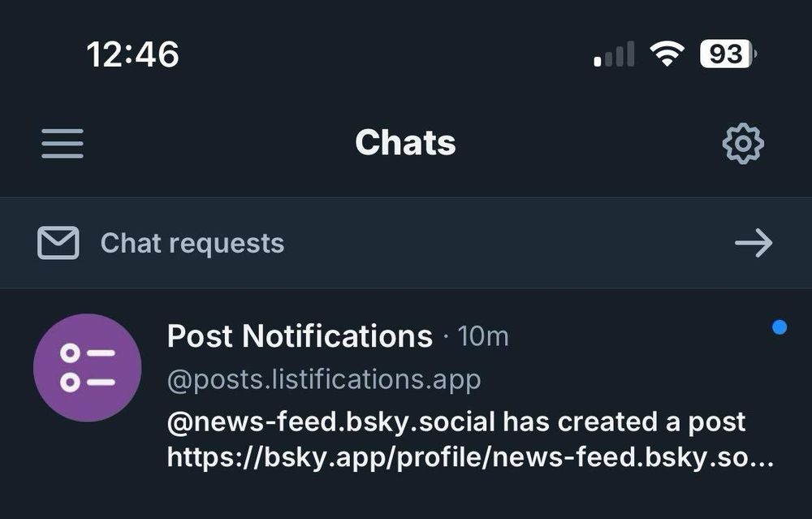The image size is (812, 519).
Task: Select the Chat requests label text
Action: pyautogui.click(x=192, y=243)
